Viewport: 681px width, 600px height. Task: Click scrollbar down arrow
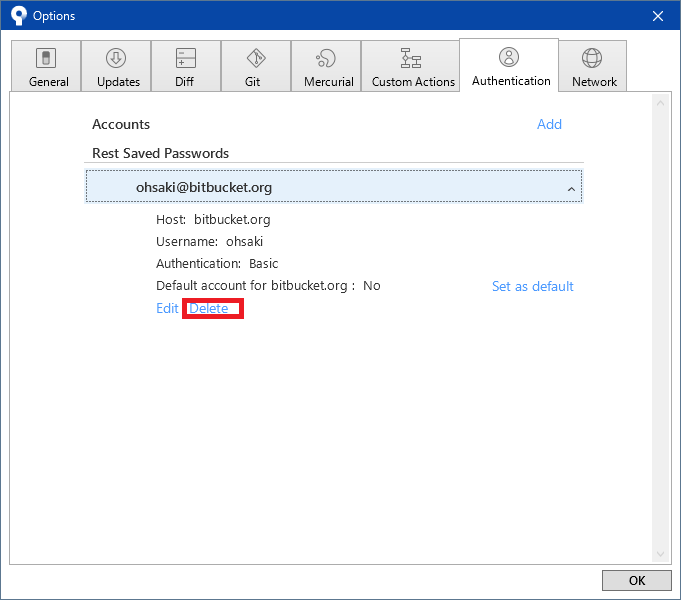(x=661, y=554)
